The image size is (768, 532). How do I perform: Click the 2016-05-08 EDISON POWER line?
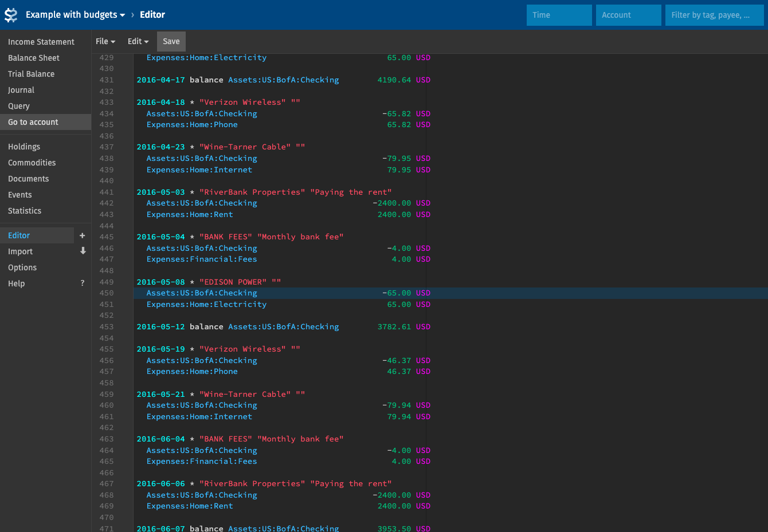tap(209, 282)
